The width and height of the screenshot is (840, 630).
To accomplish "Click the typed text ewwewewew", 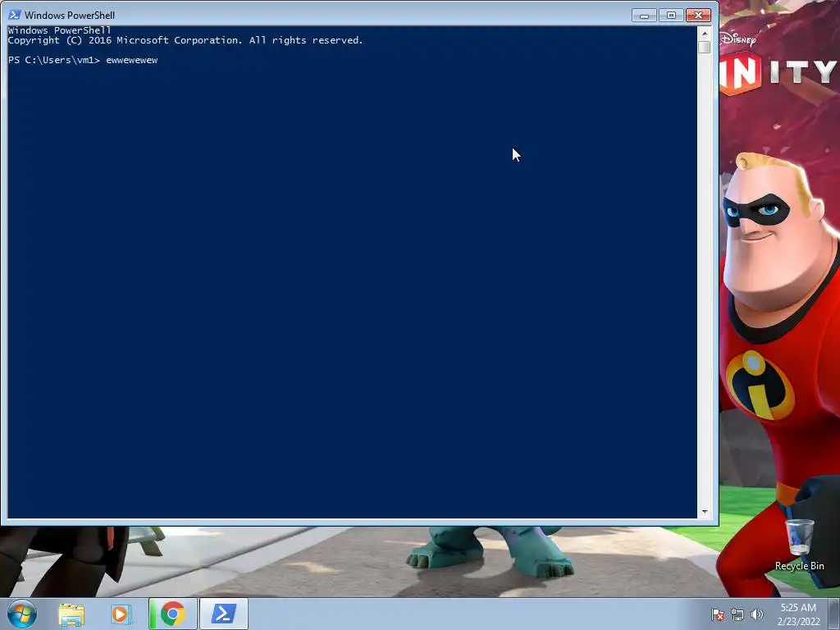I will pyautogui.click(x=132, y=60).
